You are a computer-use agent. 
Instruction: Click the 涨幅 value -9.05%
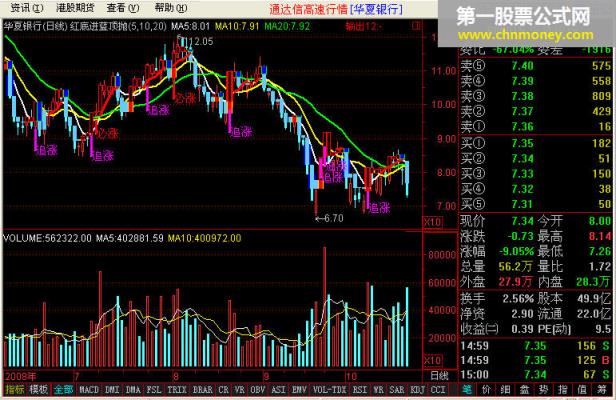coord(516,251)
